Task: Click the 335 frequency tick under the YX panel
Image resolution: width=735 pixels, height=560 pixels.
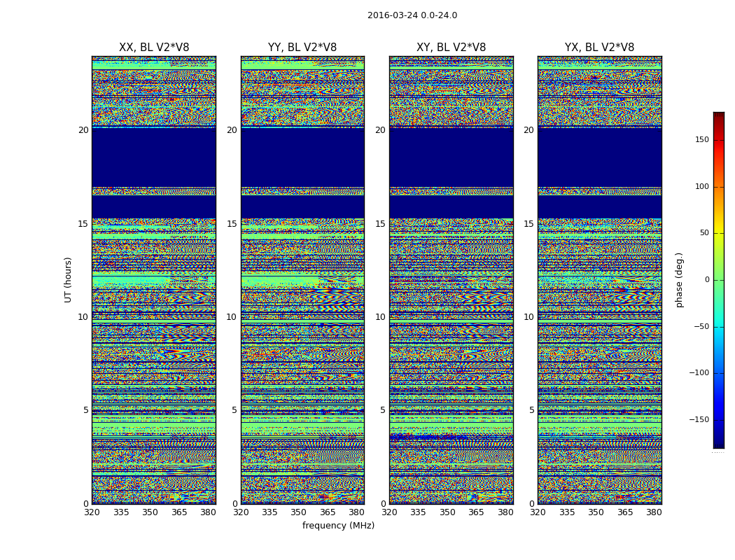Action: point(567,512)
